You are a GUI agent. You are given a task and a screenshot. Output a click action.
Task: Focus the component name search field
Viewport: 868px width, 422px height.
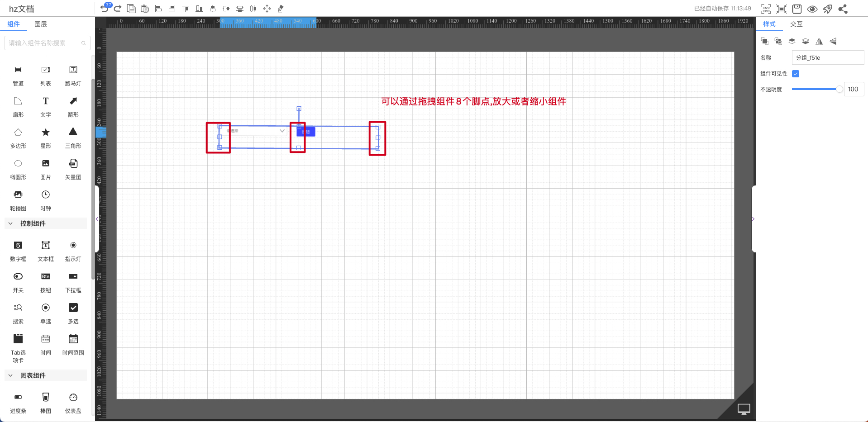(48, 43)
